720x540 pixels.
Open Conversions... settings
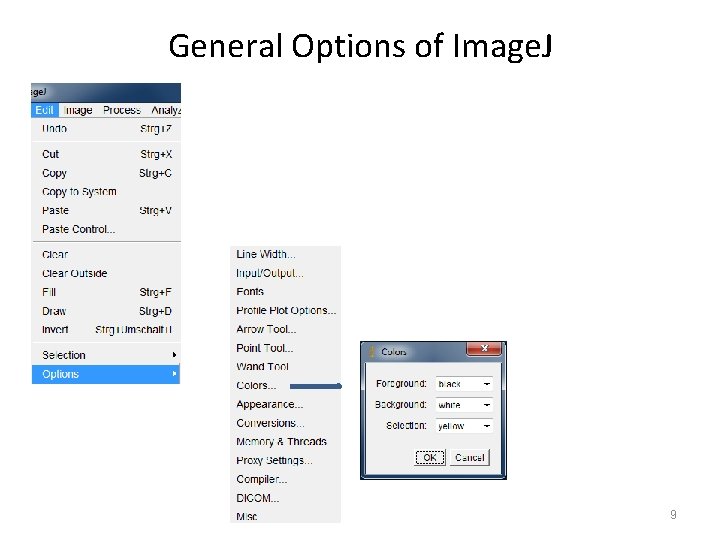285,423
